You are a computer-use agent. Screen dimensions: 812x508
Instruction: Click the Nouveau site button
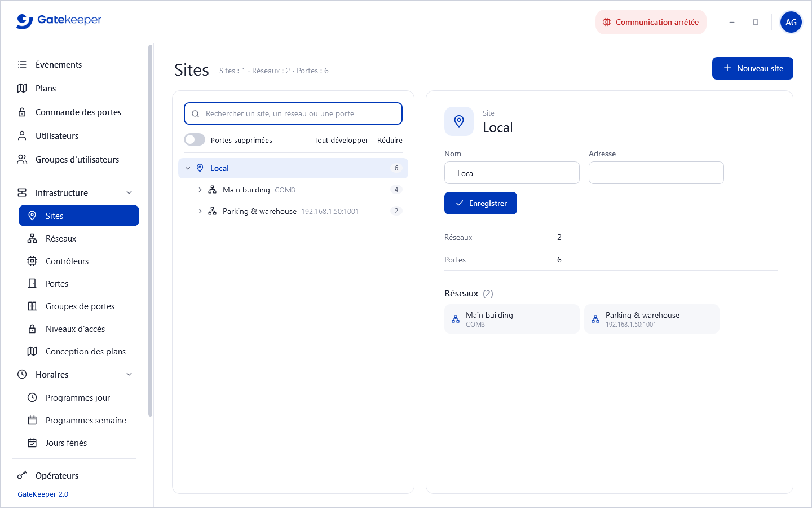click(753, 68)
